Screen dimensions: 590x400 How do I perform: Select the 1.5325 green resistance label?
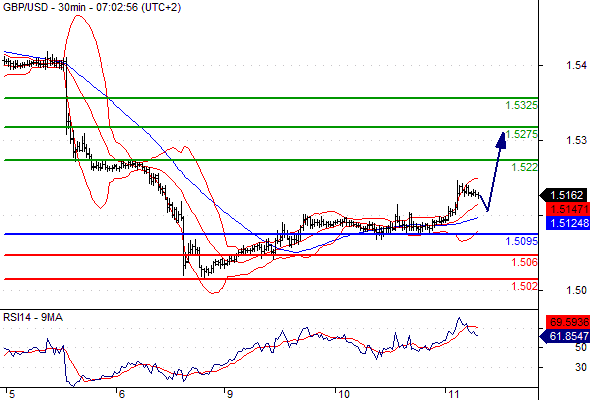[x=521, y=105]
